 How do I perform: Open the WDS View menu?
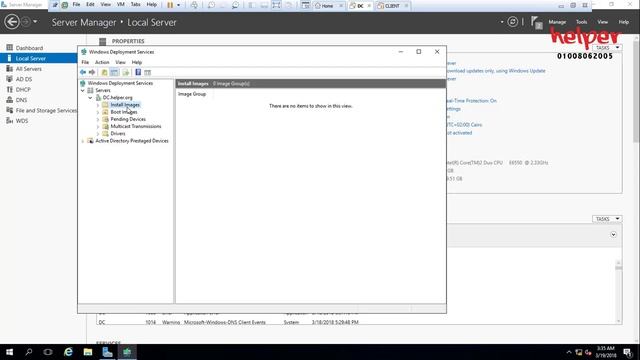[x=120, y=62]
